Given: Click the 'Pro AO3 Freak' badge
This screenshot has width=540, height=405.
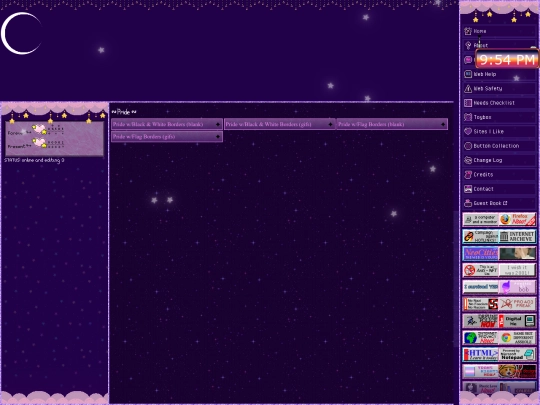Looking at the screenshot, I should click(518, 304).
